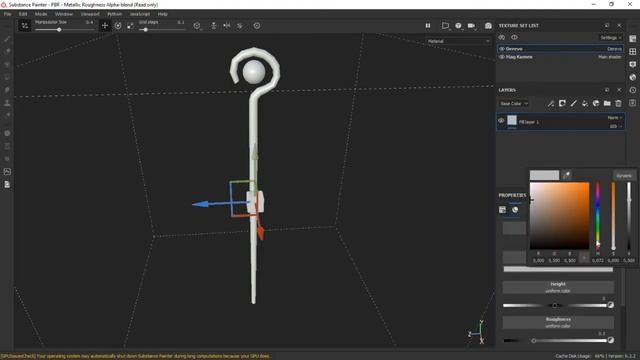Click the video camera icon in viewport toolbar
Image resolution: width=640 pixels, height=360 pixels.
471,26
